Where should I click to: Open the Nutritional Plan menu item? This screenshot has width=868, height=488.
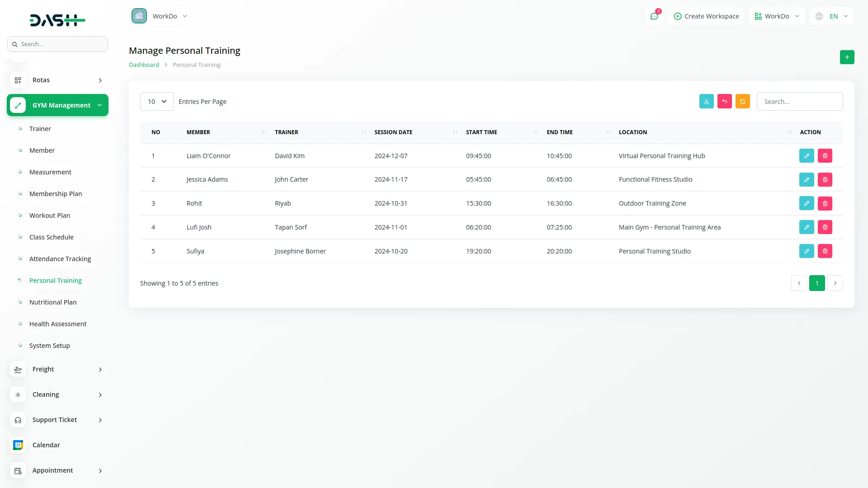tap(53, 302)
